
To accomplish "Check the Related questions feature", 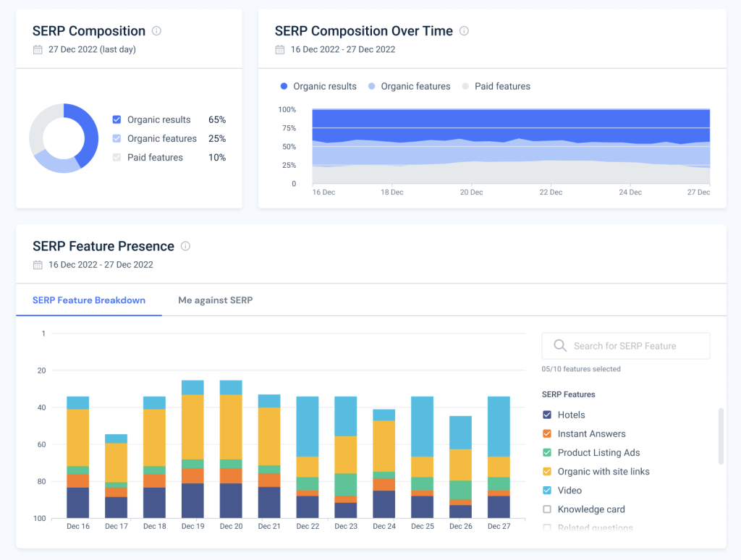I will [547, 527].
